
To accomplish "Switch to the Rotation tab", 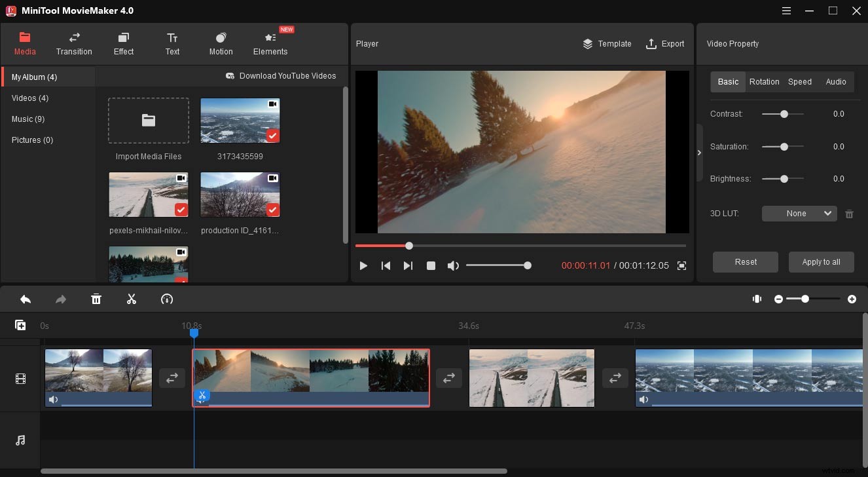I will coord(764,81).
